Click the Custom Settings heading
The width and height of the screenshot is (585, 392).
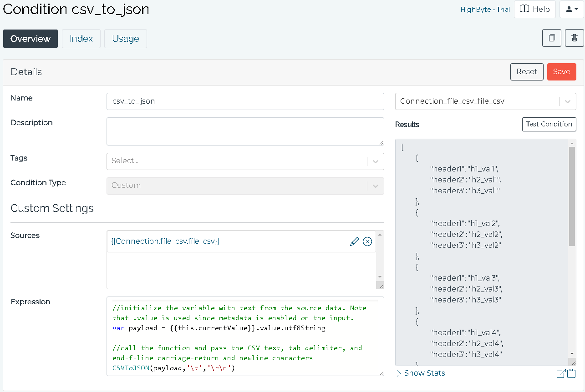point(52,208)
